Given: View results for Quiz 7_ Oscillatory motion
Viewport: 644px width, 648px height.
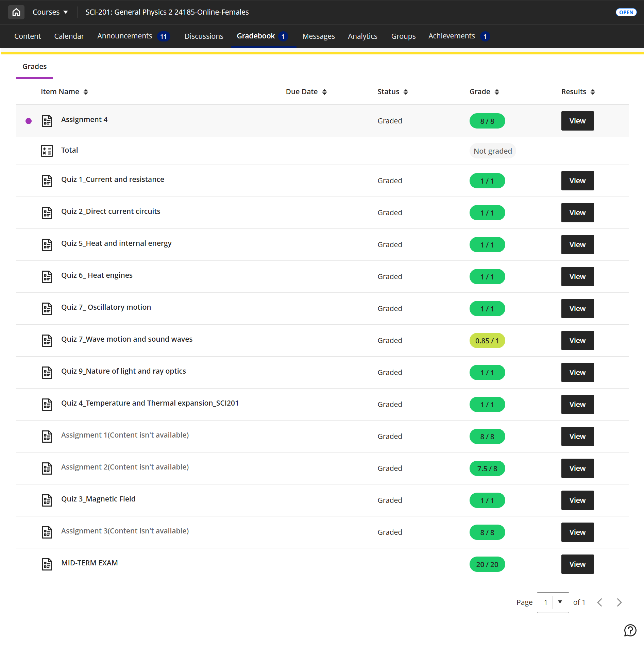Looking at the screenshot, I should [x=577, y=309].
